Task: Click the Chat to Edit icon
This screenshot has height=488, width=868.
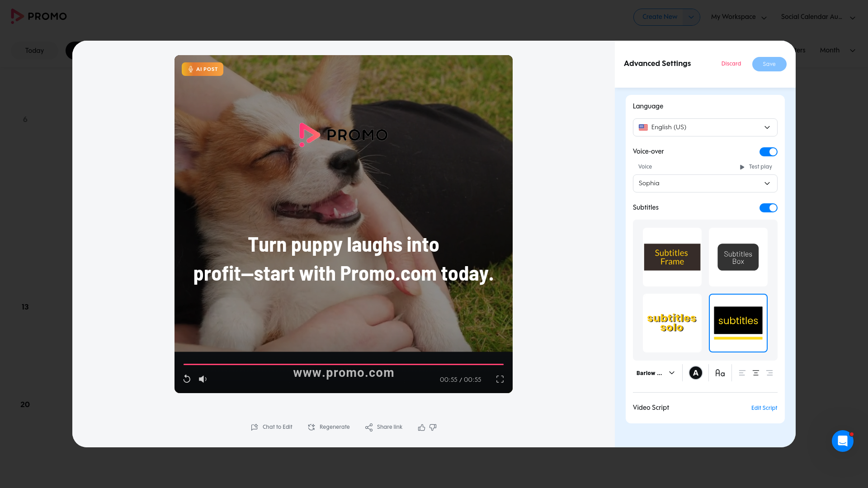Action: pos(255,427)
